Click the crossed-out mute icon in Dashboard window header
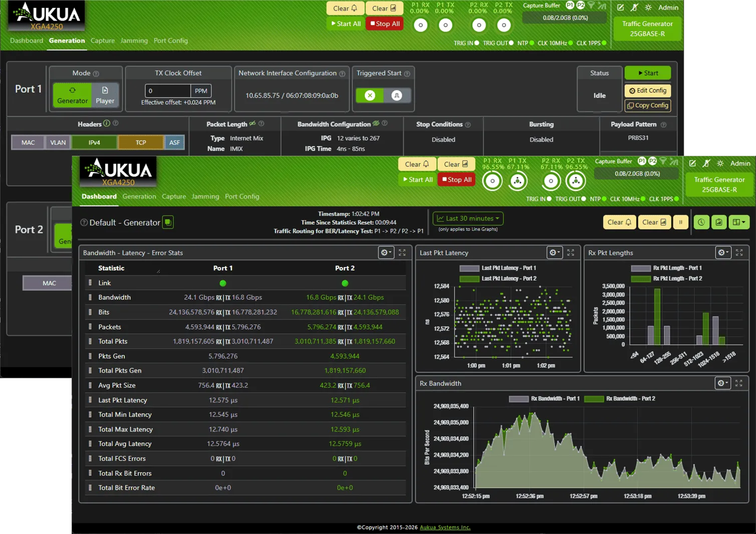The height and width of the screenshot is (534, 756). point(706,163)
